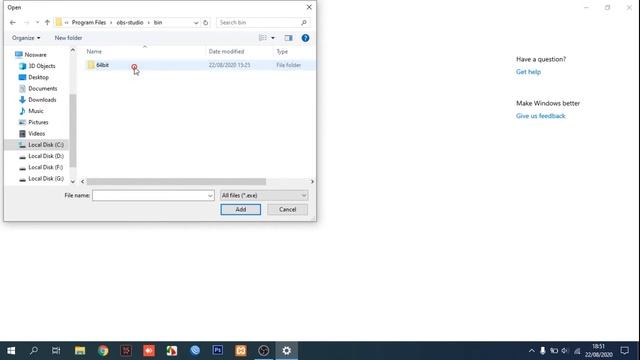
Task: Switch to OBS Studio on the taskbar
Action: 264,351
